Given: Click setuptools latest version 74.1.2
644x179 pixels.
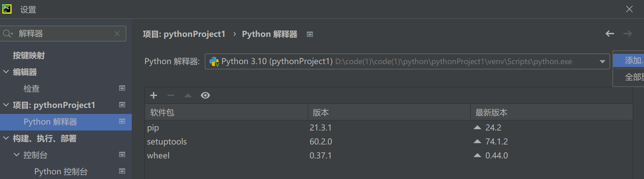Looking at the screenshot, I should point(497,141).
